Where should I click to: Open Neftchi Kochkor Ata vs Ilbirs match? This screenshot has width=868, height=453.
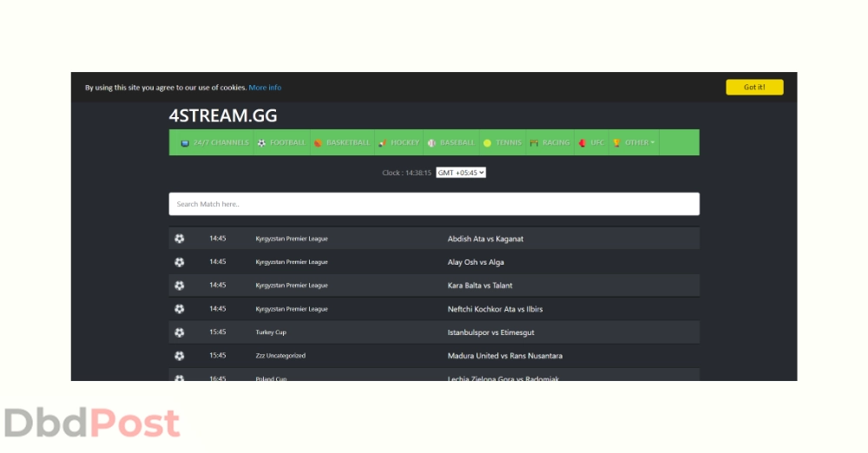(x=495, y=309)
